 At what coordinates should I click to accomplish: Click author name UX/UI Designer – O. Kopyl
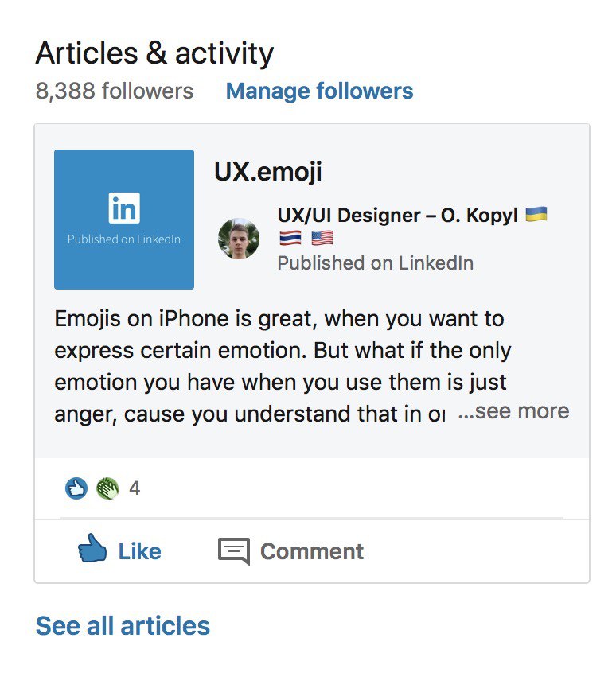[397, 215]
